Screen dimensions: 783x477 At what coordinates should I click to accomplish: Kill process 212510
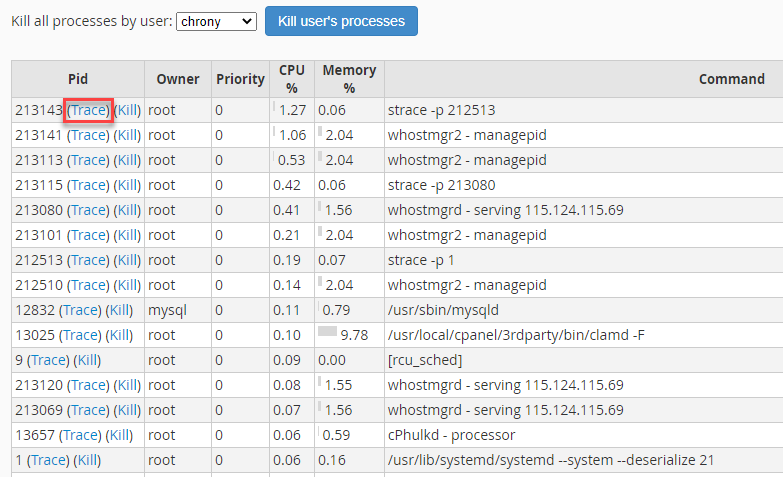click(127, 285)
